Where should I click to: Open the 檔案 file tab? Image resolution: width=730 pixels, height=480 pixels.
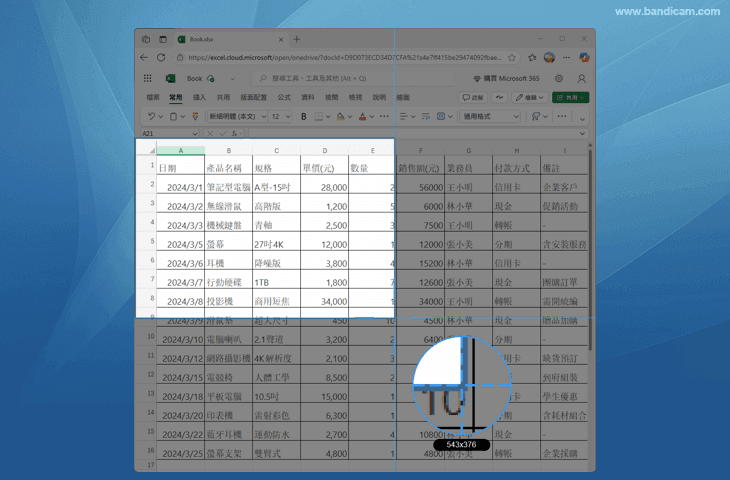pyautogui.click(x=153, y=97)
